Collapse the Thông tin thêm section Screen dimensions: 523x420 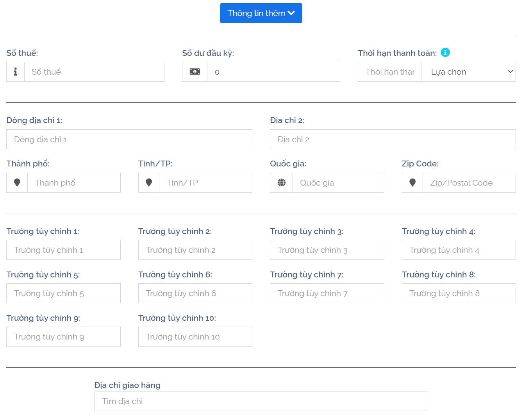[261, 13]
